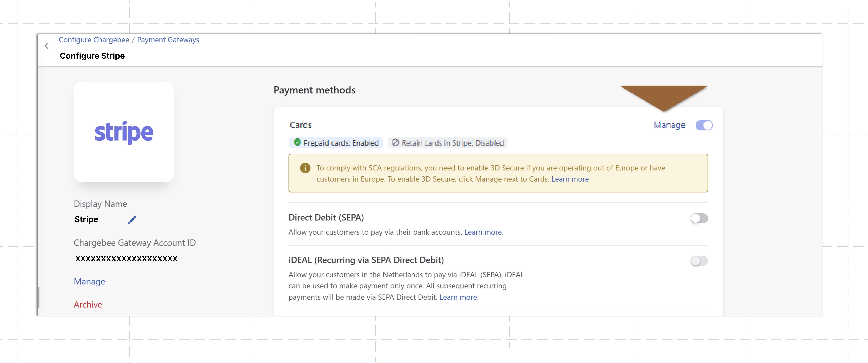The height and width of the screenshot is (363, 868).
Task: Click green check icon on Prepaid cards
Action: pos(297,142)
